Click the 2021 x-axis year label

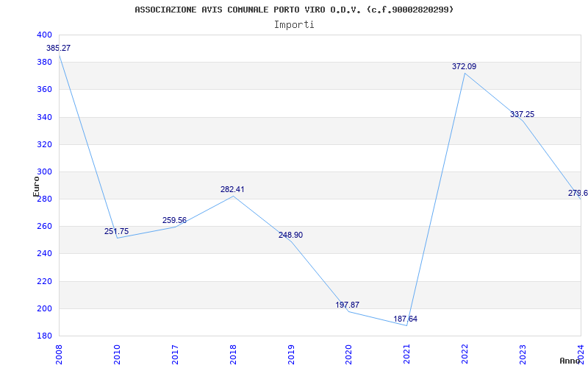pos(406,354)
